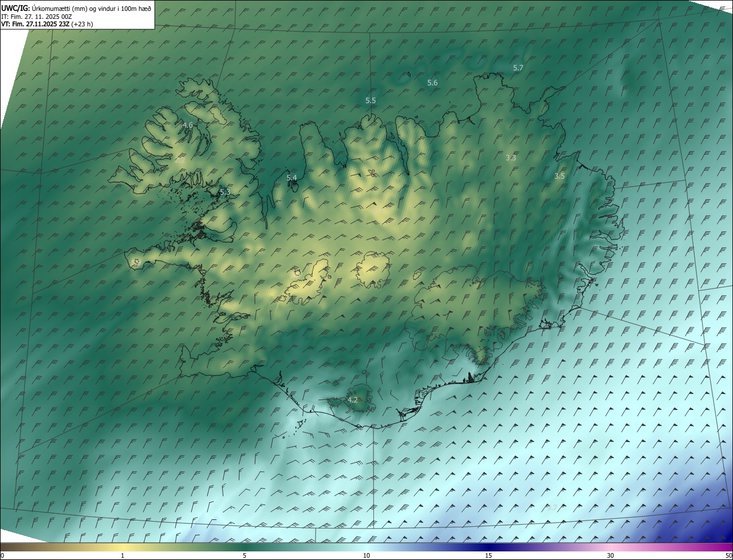Click the 9.7 value label on the map
733x560 pixels.
click(x=552, y=507)
